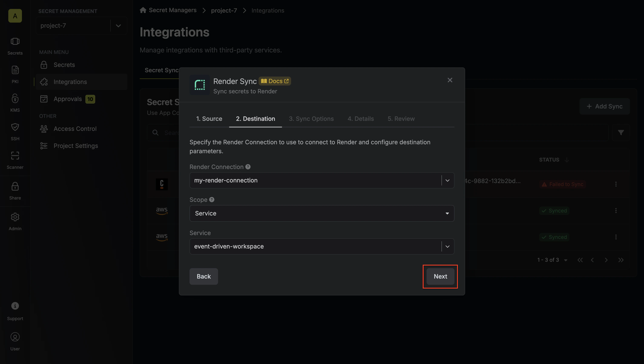Click the search magnifier icon
Viewport: 644px width, 364px height.
(x=155, y=133)
